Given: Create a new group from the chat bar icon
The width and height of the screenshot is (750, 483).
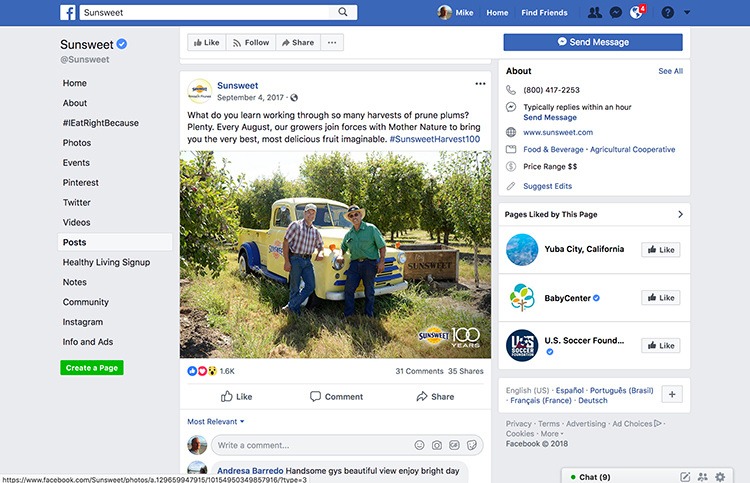Looking at the screenshot, I should point(703,477).
